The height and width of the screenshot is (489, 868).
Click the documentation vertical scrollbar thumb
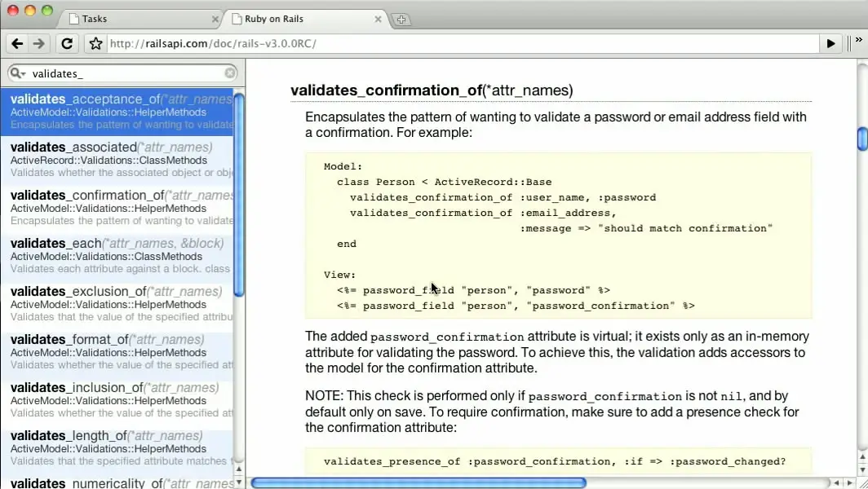(x=862, y=139)
